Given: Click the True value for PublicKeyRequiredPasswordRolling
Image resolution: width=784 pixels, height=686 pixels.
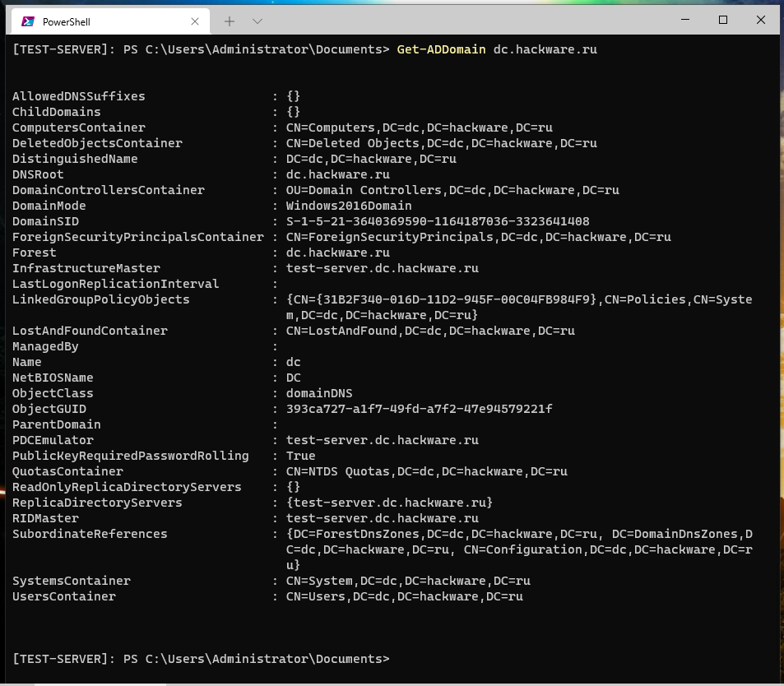Looking at the screenshot, I should [300, 456].
